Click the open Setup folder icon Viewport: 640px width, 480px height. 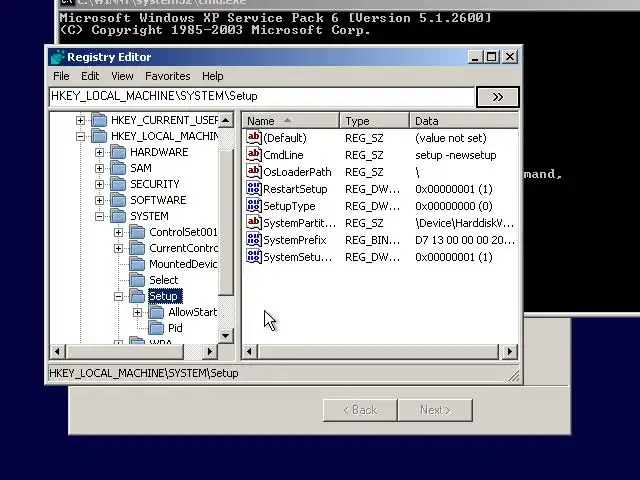click(x=138, y=296)
